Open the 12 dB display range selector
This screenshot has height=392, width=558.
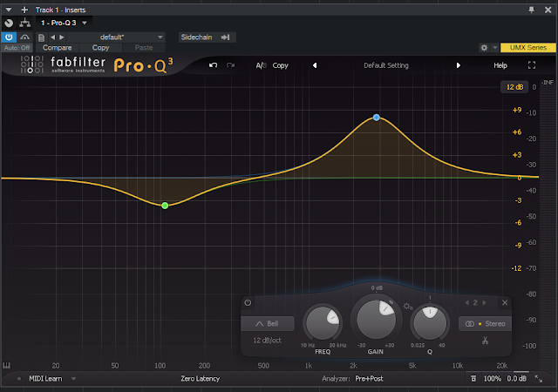click(514, 87)
